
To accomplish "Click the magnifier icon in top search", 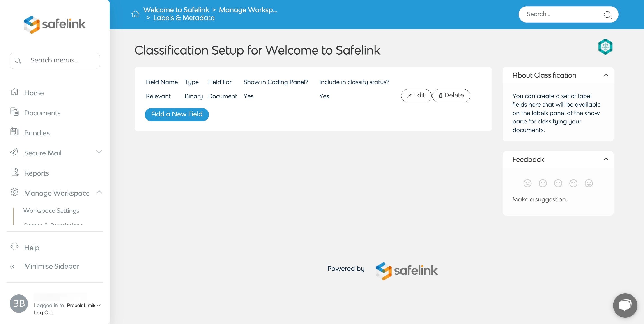I will pos(607,15).
